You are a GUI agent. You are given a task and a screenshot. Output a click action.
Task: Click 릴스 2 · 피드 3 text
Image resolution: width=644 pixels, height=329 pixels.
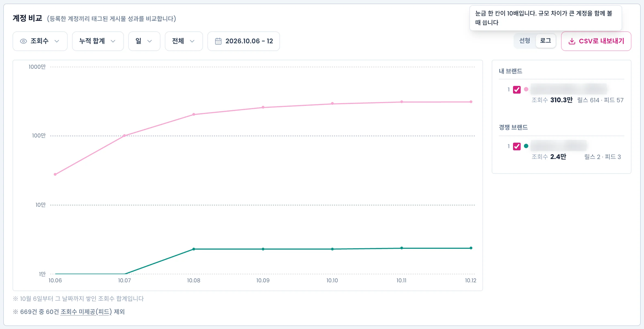(x=603, y=157)
